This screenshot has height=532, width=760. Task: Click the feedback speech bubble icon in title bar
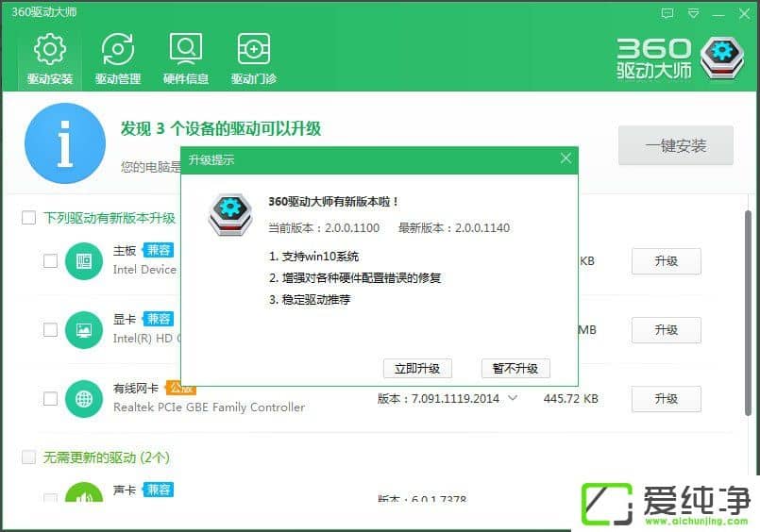click(x=668, y=14)
